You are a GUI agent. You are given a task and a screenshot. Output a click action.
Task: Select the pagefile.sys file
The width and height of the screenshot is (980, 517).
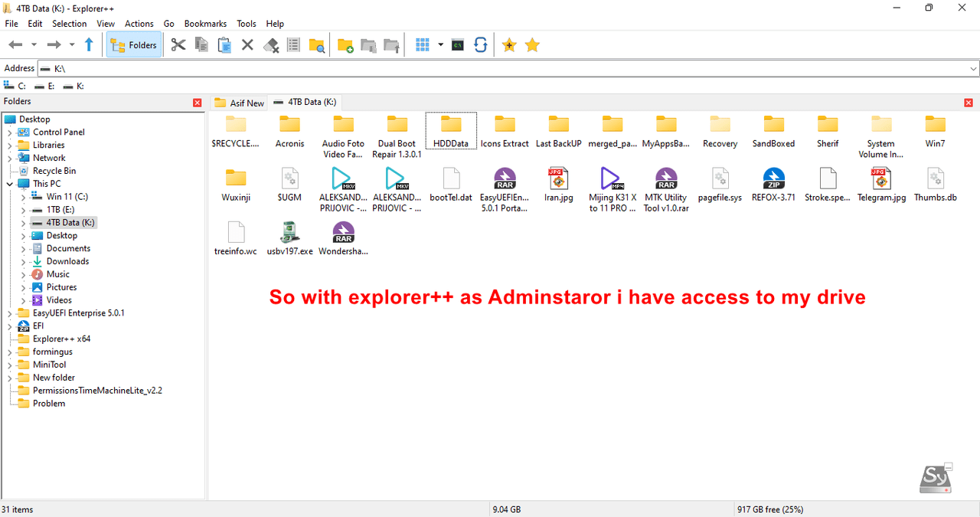click(x=720, y=185)
